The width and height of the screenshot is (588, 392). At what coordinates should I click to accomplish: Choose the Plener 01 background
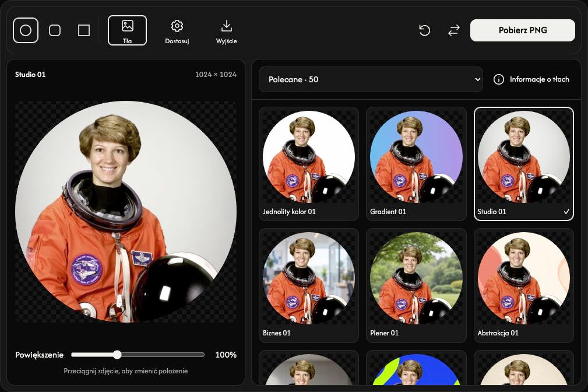(416, 285)
